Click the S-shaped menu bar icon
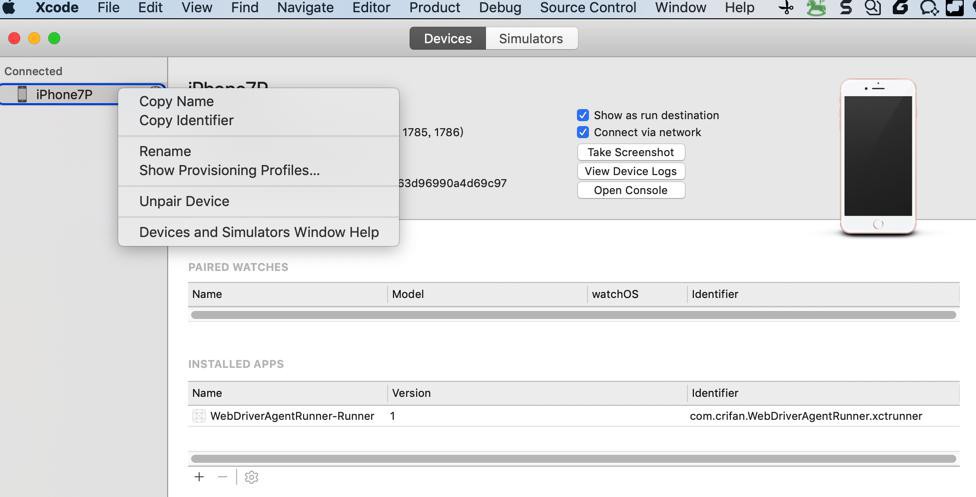This screenshot has height=497, width=976. [845, 7]
